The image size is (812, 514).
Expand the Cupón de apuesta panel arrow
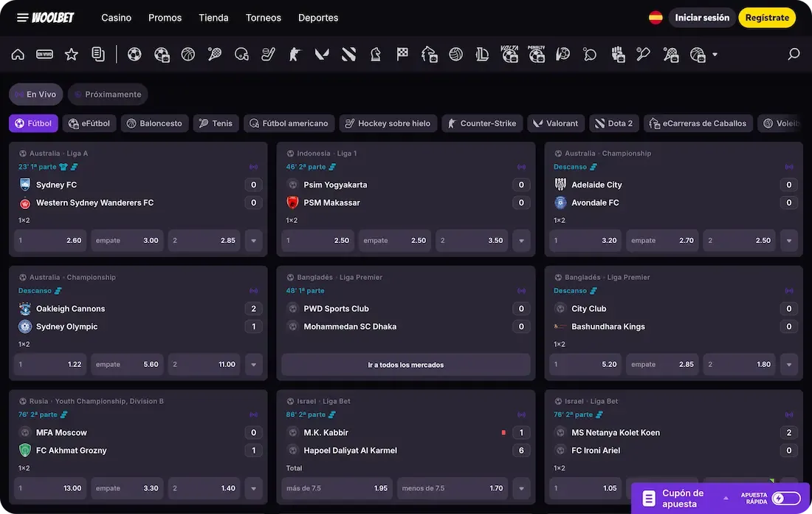click(726, 498)
